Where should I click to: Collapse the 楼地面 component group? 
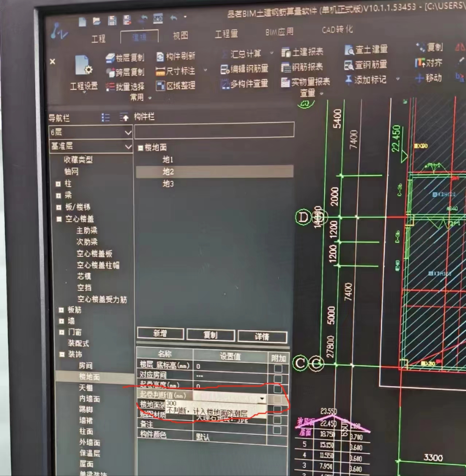[x=140, y=148]
